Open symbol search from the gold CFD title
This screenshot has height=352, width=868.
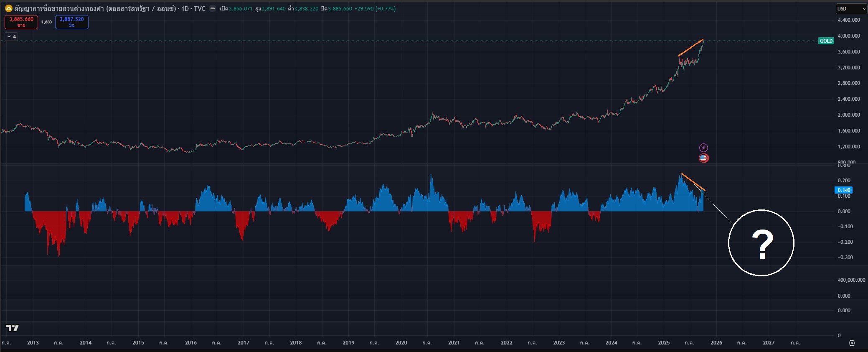click(x=110, y=8)
